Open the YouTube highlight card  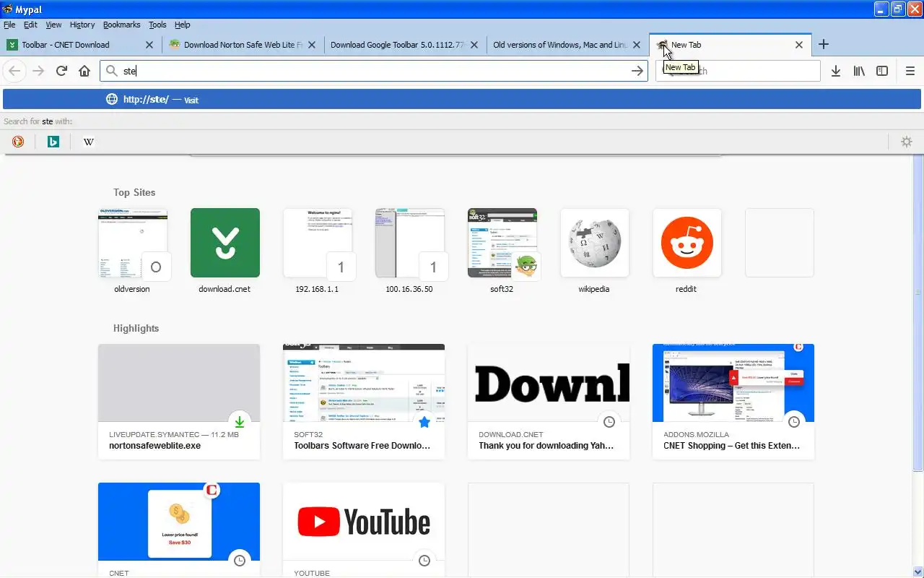point(364,530)
